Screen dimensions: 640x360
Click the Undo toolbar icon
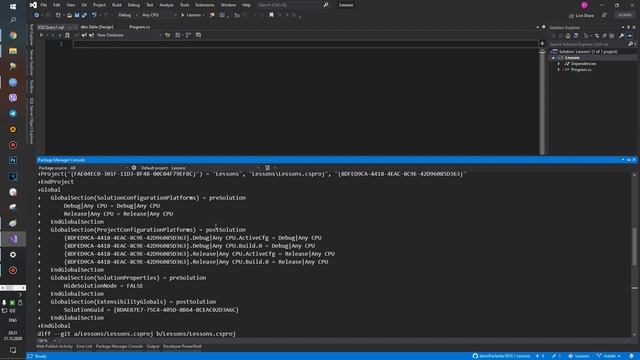[x=94, y=15]
